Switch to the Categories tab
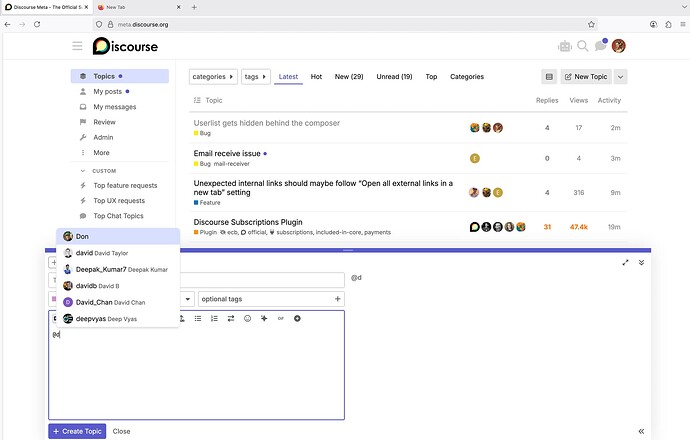Image resolution: width=690 pixels, height=440 pixels. 467,77
